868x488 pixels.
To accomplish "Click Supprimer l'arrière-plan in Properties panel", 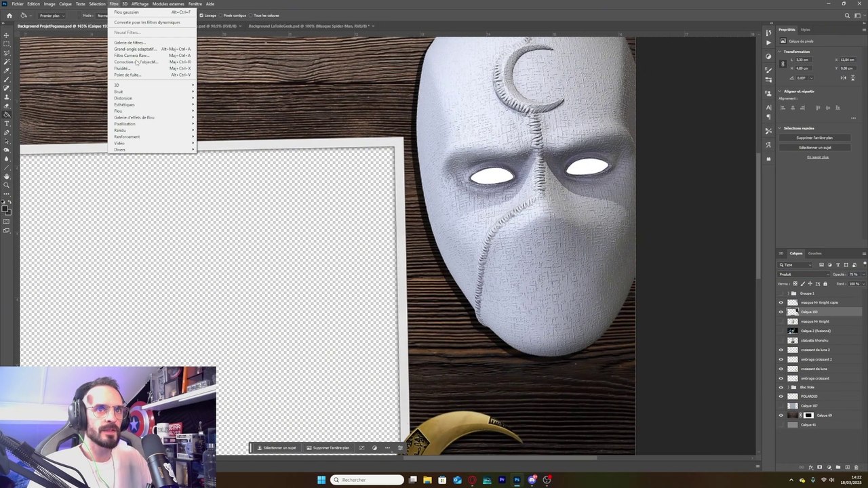I will pos(814,138).
